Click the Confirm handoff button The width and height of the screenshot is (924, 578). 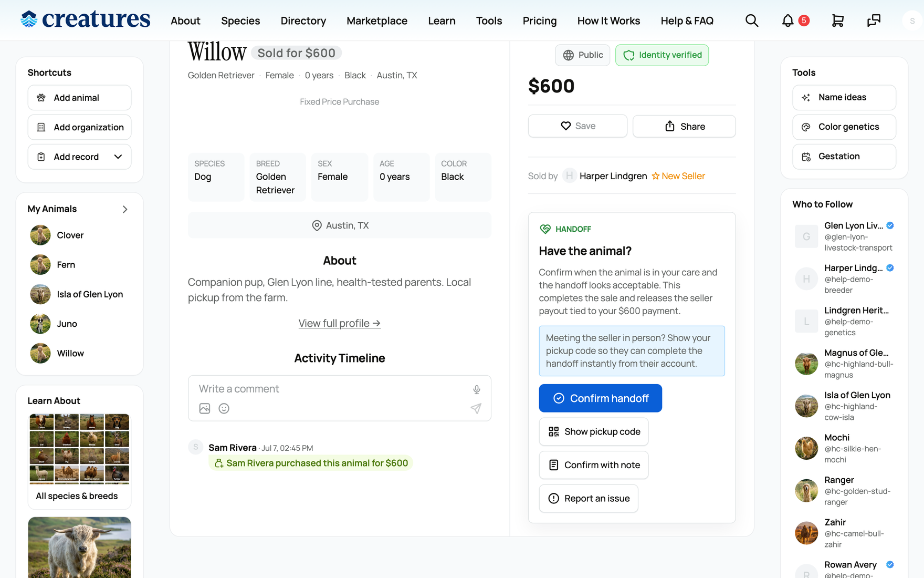click(601, 398)
